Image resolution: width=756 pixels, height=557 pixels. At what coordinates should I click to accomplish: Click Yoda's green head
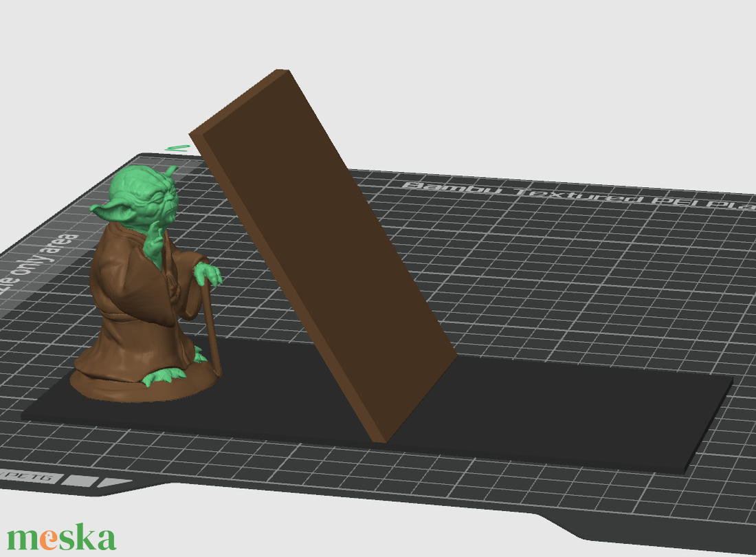click(x=149, y=198)
